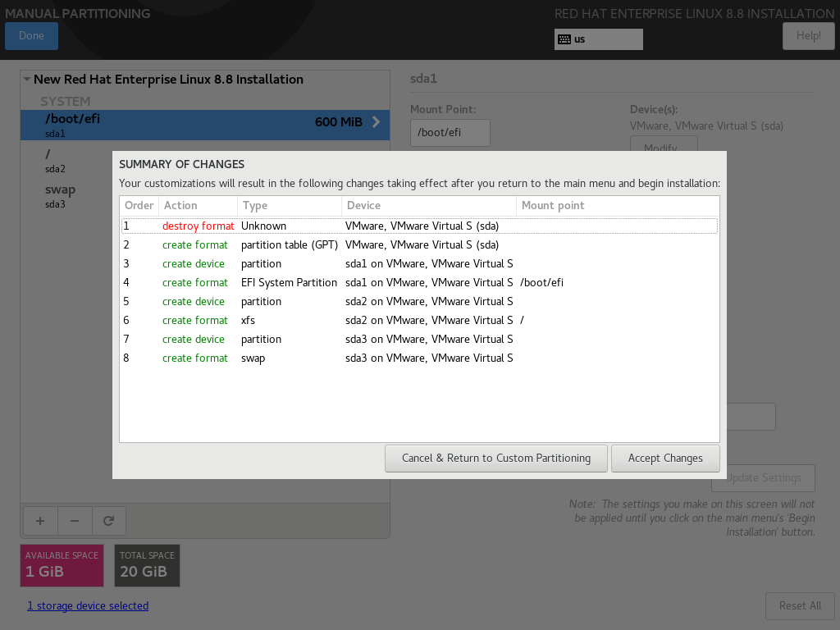This screenshot has width=840, height=630.
Task: Click the Mount Point field showing /boot/efi
Action: 450,133
